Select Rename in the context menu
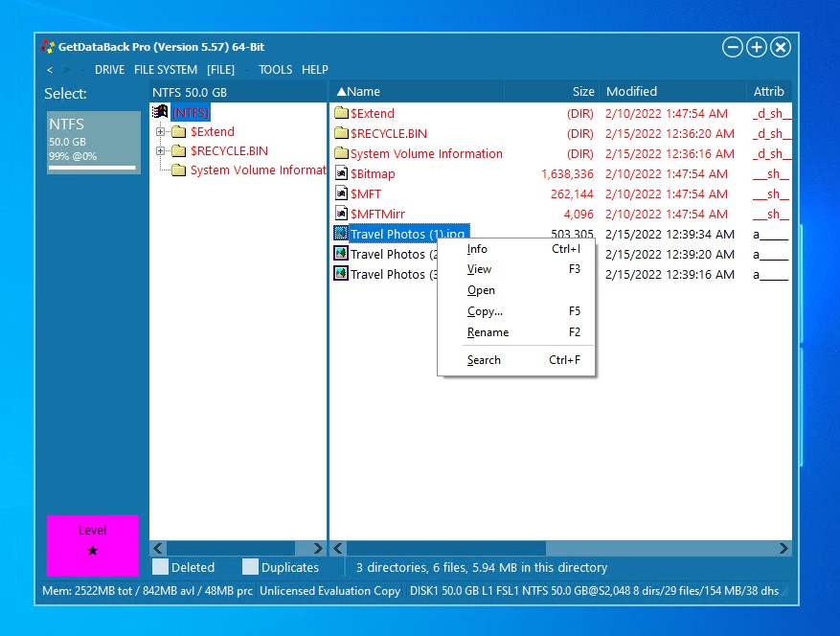 pos(488,332)
